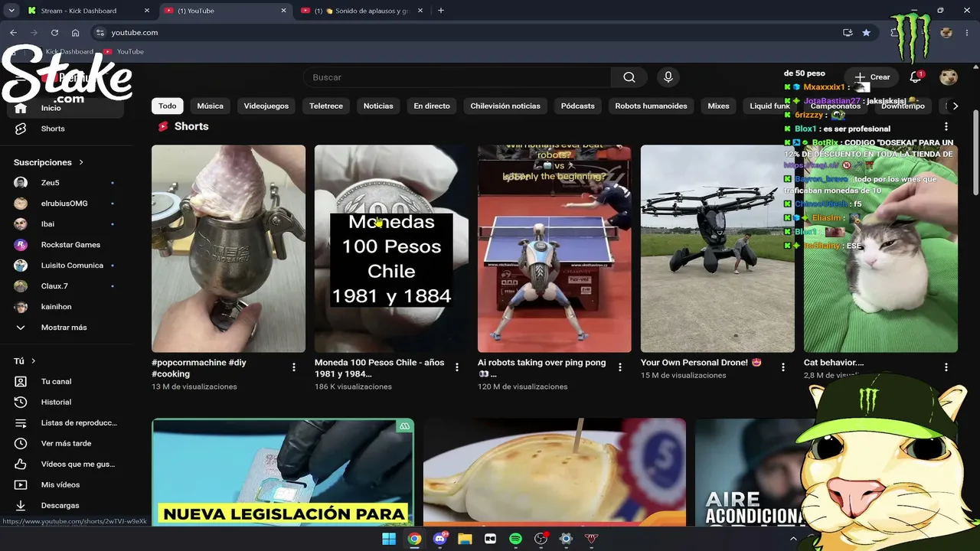
Task: Open options menu for Cat behavior short
Action: point(946,367)
